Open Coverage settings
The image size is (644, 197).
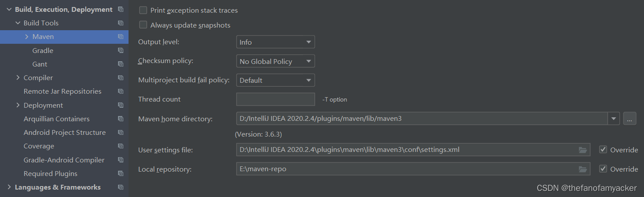39,146
